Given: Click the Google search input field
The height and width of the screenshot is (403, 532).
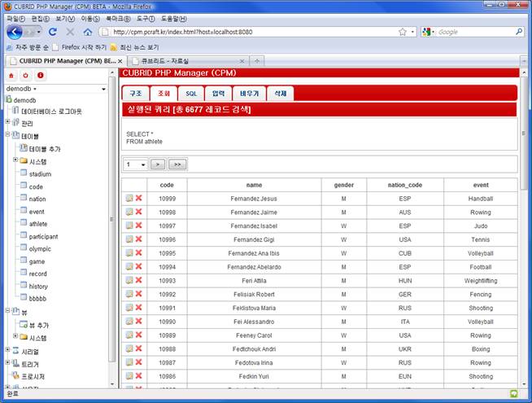Looking at the screenshot, I should point(475,32).
